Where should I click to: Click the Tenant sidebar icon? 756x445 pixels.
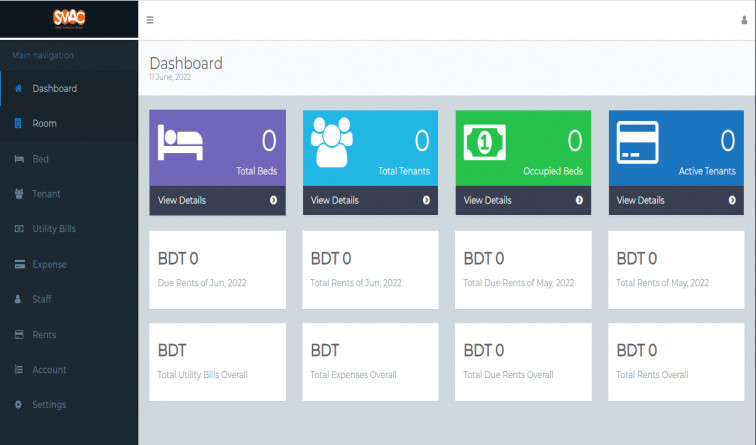[19, 194]
